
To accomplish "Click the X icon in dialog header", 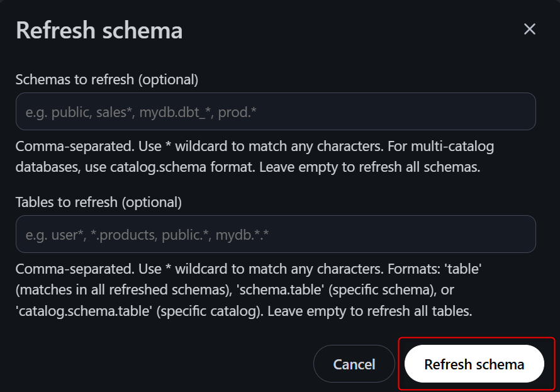I will click(529, 29).
